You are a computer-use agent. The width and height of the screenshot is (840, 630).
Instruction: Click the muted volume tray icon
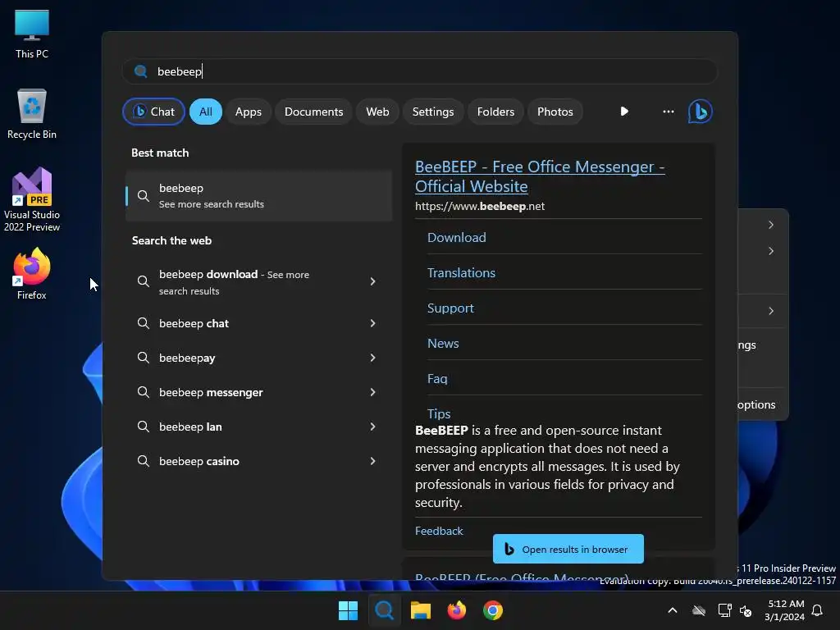746,610
